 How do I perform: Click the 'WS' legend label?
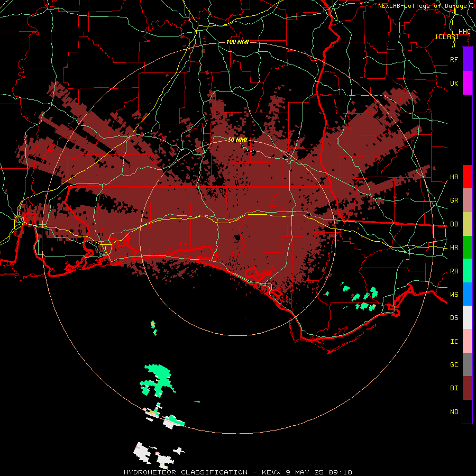[454, 295]
